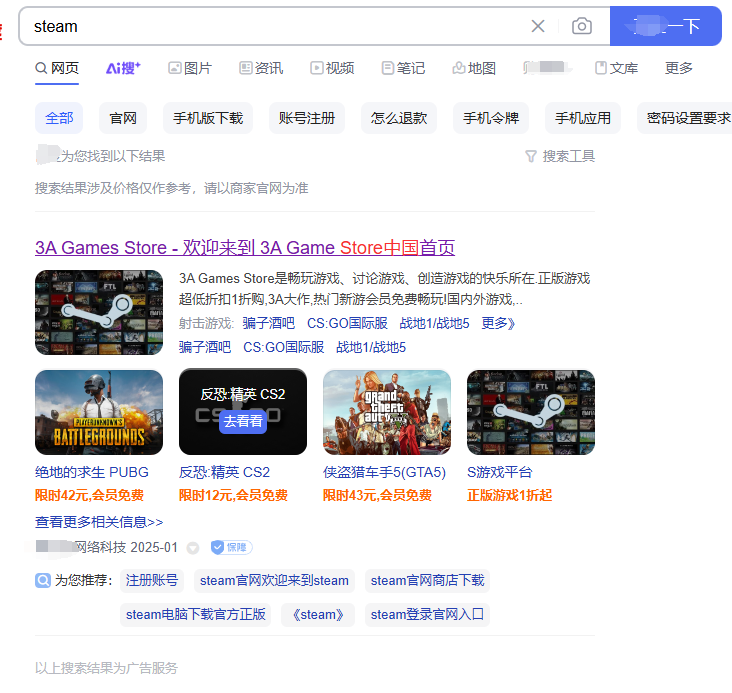Click the 为您推荐 search icon
Screen dimensions: 732x693
pos(43,580)
